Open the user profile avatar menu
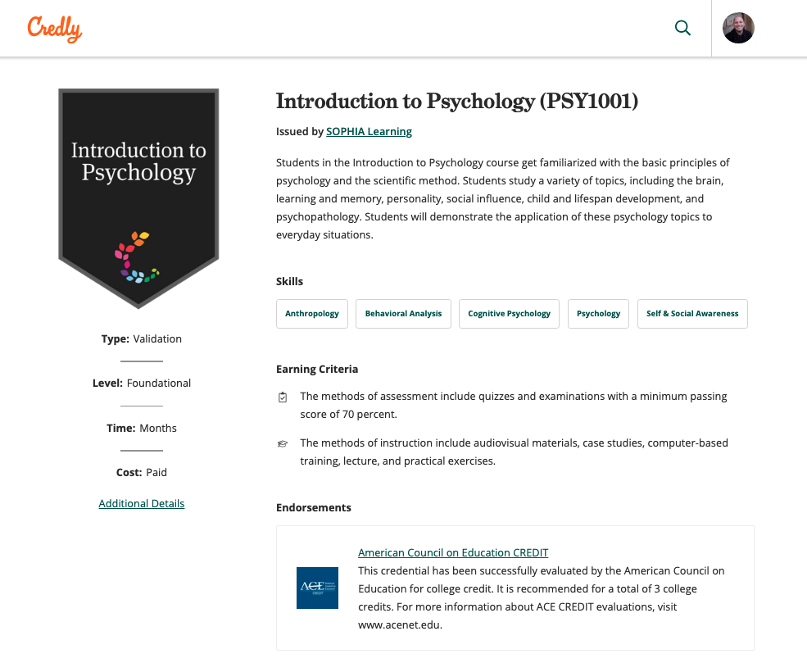Image resolution: width=807 pixels, height=672 pixels. tap(738, 28)
